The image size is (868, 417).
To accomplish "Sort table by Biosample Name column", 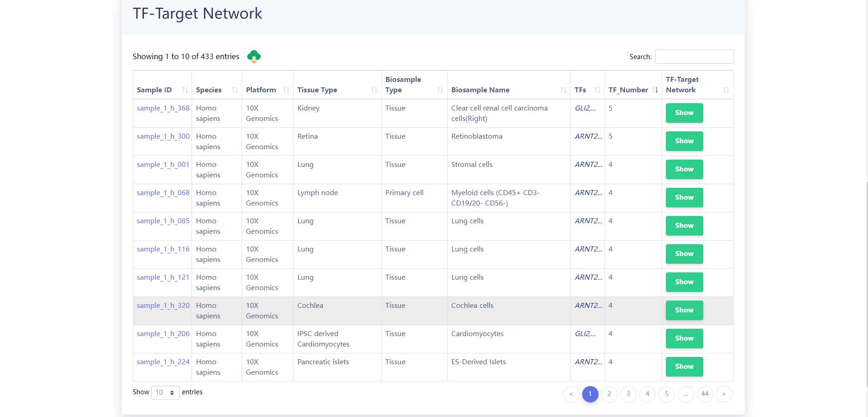I will pyautogui.click(x=509, y=85).
